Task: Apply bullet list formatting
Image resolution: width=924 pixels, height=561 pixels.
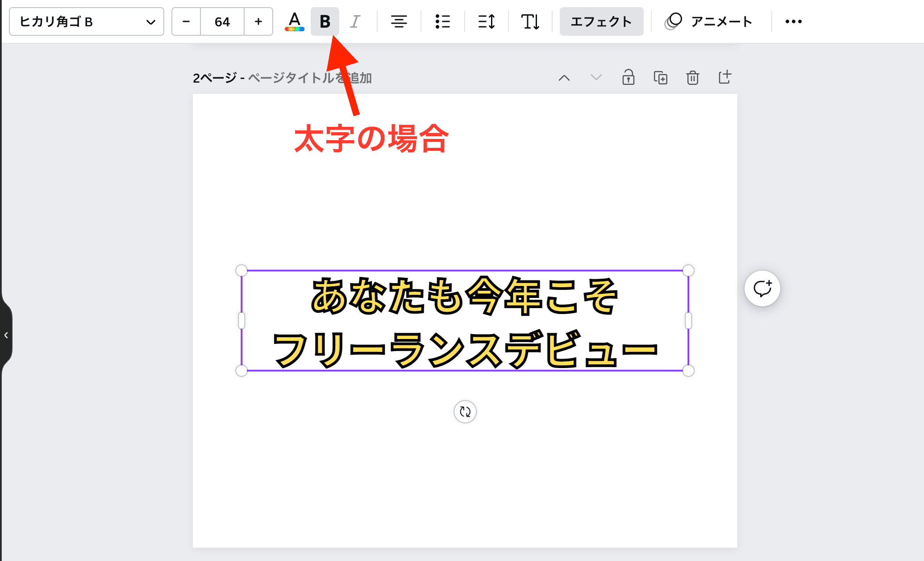Action: coord(443,21)
